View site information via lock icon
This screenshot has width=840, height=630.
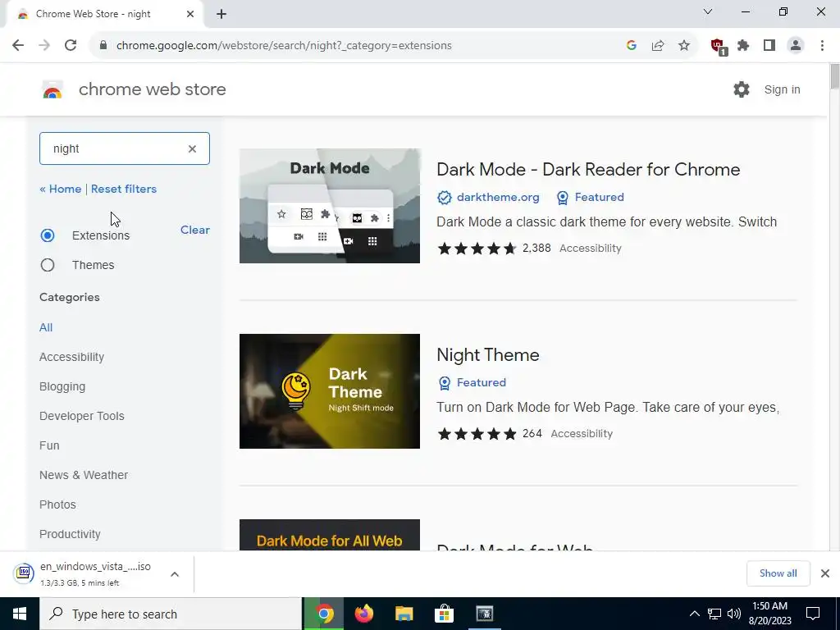[103, 46]
